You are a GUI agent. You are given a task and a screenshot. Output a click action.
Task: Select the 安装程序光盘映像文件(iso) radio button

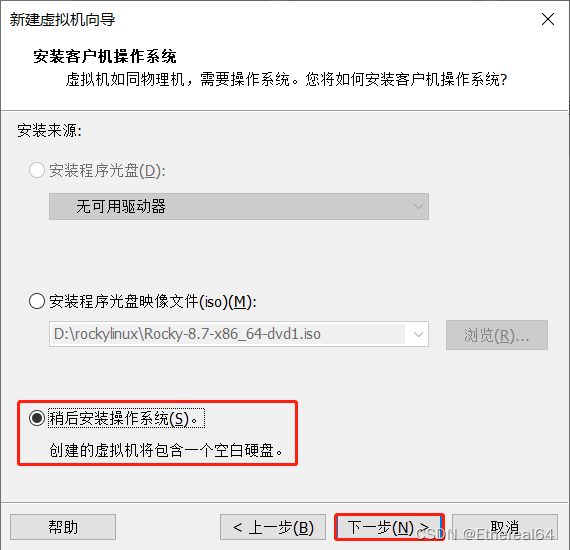tap(37, 301)
